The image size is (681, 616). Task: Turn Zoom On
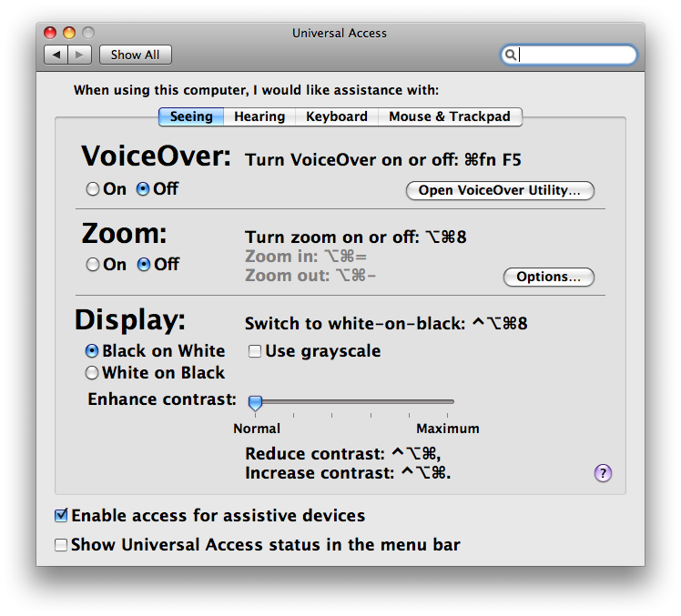pos(93,265)
